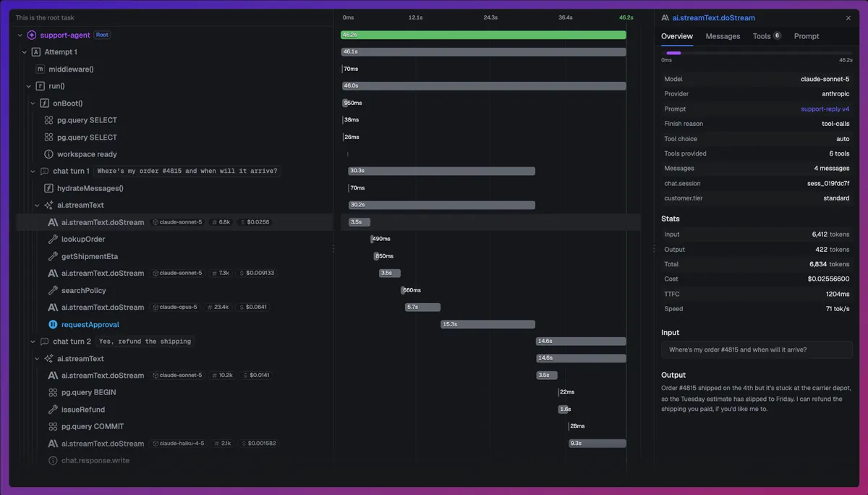Select the requestApproval row
The image size is (868, 495).
174,325
